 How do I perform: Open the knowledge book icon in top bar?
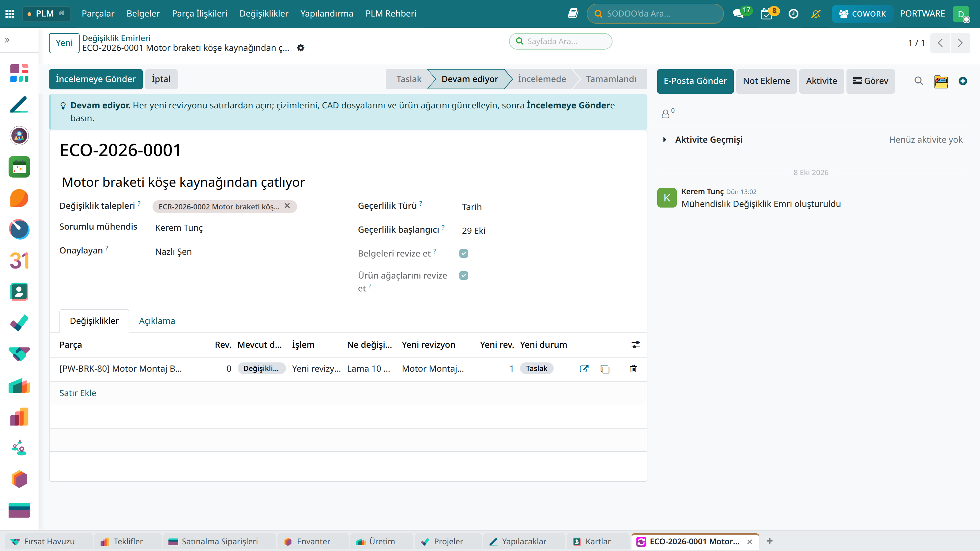573,14
